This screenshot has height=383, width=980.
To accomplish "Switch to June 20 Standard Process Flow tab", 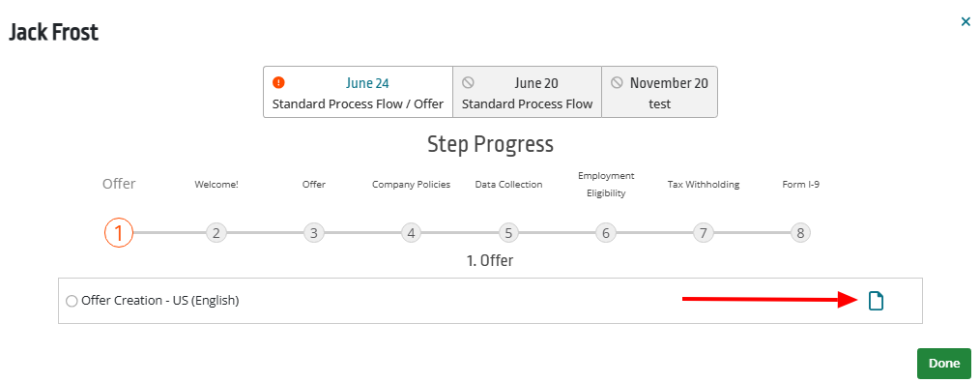I will (x=527, y=92).
